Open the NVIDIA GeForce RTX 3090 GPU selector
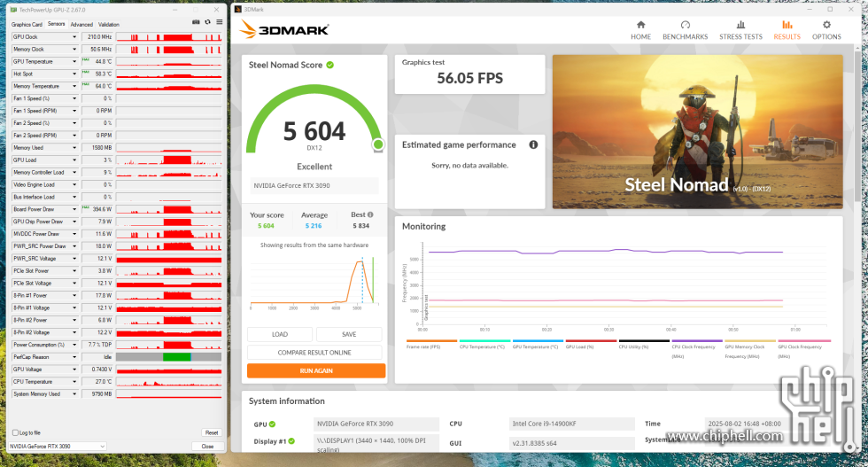The width and height of the screenshot is (868, 467). 57,446
